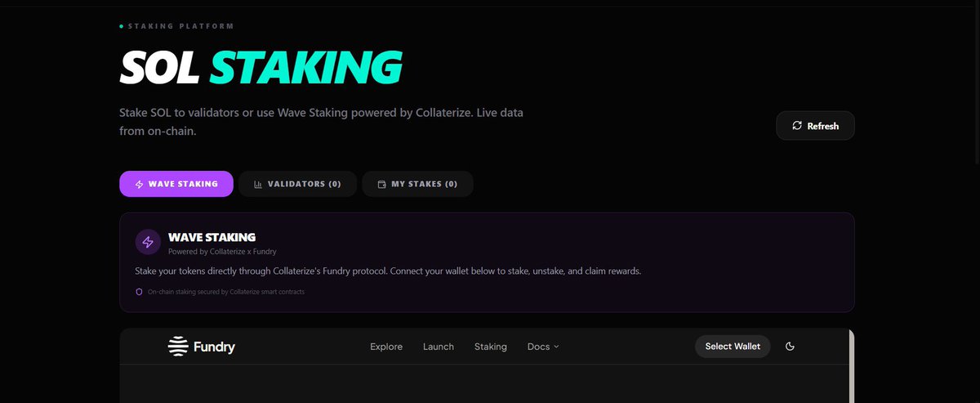Toggle dark mode with the moon icon
The image size is (980, 403).
pos(790,347)
